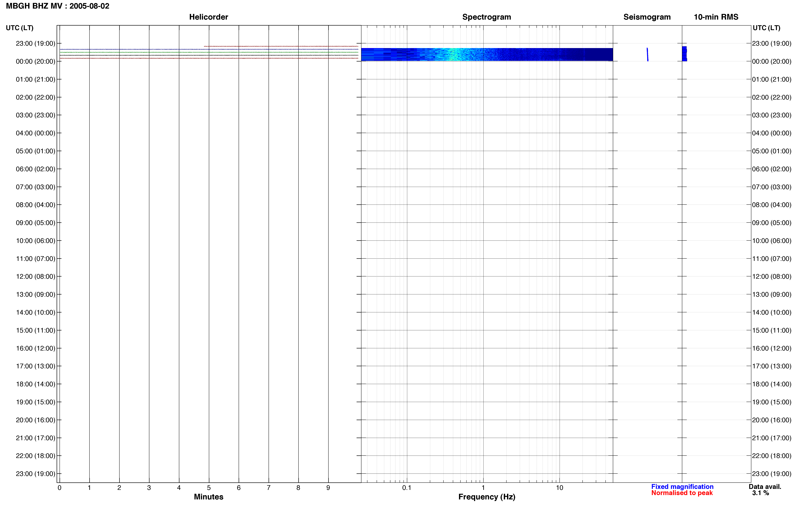
Task: Click the plot title 'MBGH BHZ MV : 2005-08-02'
Action: point(57,6)
